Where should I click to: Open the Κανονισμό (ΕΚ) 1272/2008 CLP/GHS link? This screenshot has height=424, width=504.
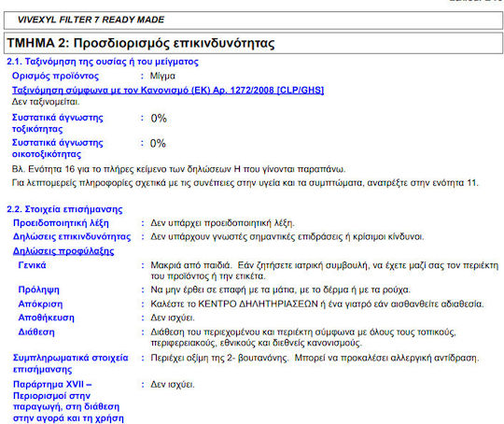point(168,90)
